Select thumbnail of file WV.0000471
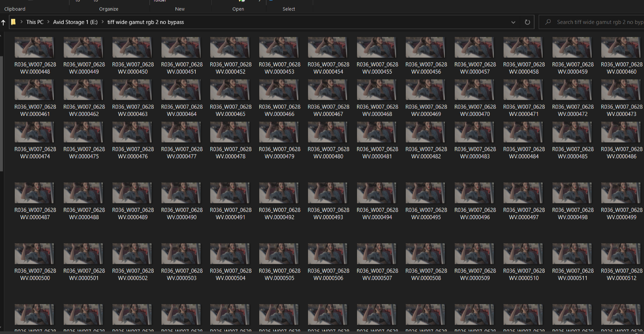644x334 pixels. (523, 90)
